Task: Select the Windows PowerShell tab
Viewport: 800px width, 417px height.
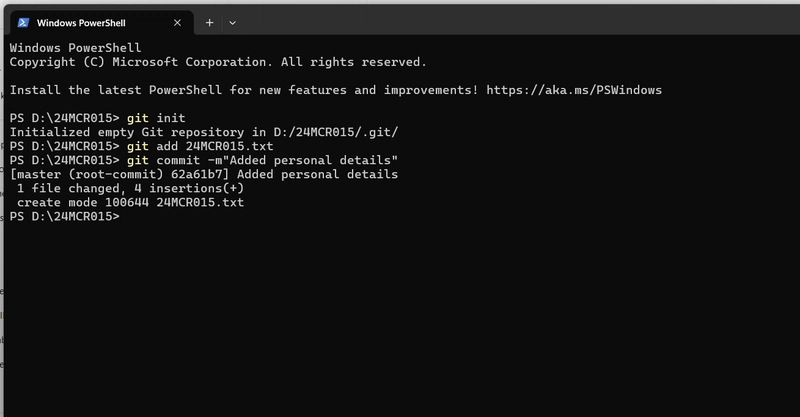Action: click(x=99, y=22)
